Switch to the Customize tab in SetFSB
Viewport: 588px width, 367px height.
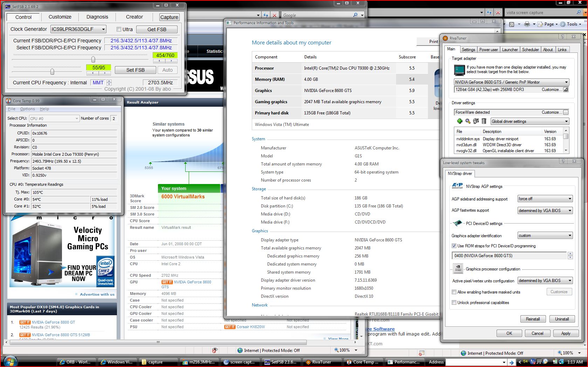[x=60, y=17]
